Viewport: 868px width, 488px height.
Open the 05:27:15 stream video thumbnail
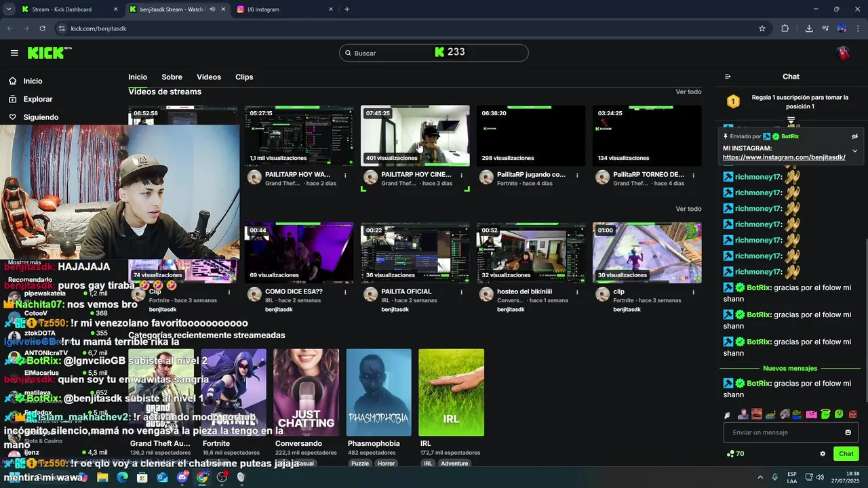click(299, 136)
